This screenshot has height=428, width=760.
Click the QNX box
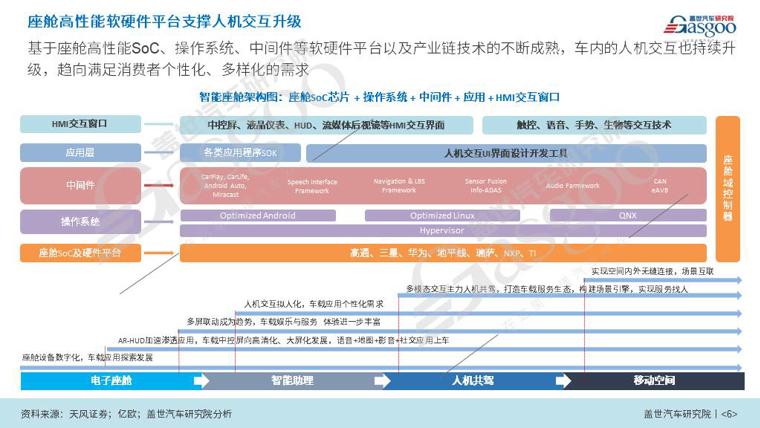coord(628,215)
